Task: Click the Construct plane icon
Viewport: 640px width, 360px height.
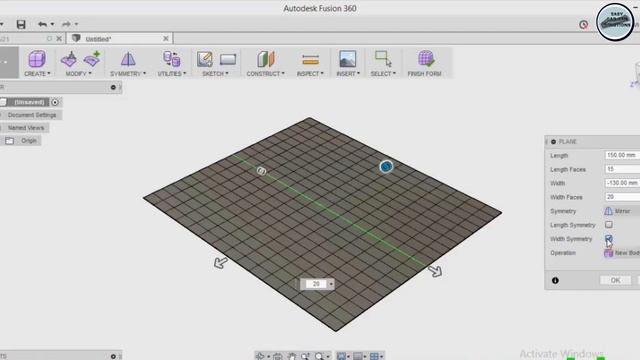Action: point(266,60)
